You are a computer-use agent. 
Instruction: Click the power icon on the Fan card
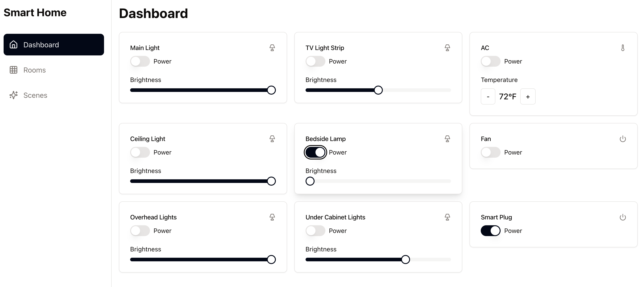(623, 139)
